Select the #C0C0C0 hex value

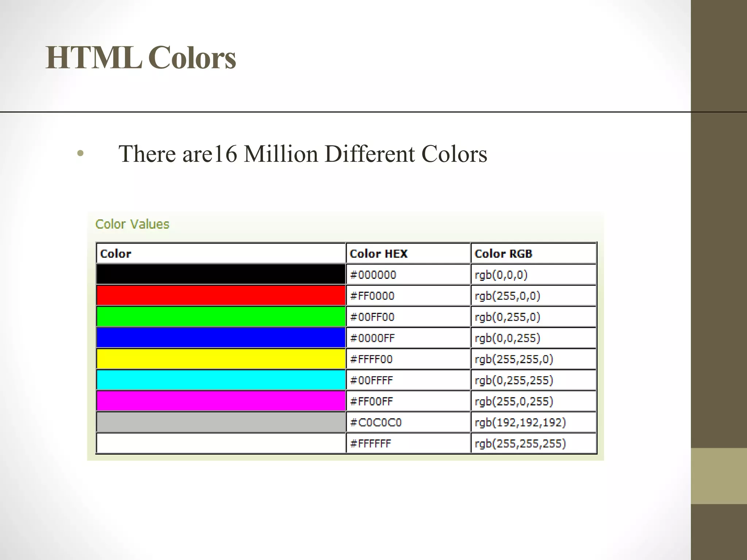point(376,423)
